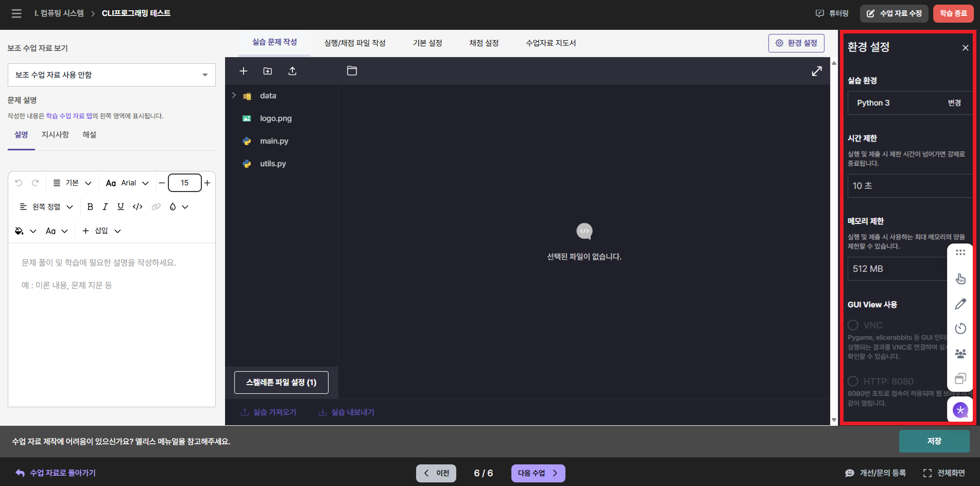Switch to 채점 설정 tab

484,43
